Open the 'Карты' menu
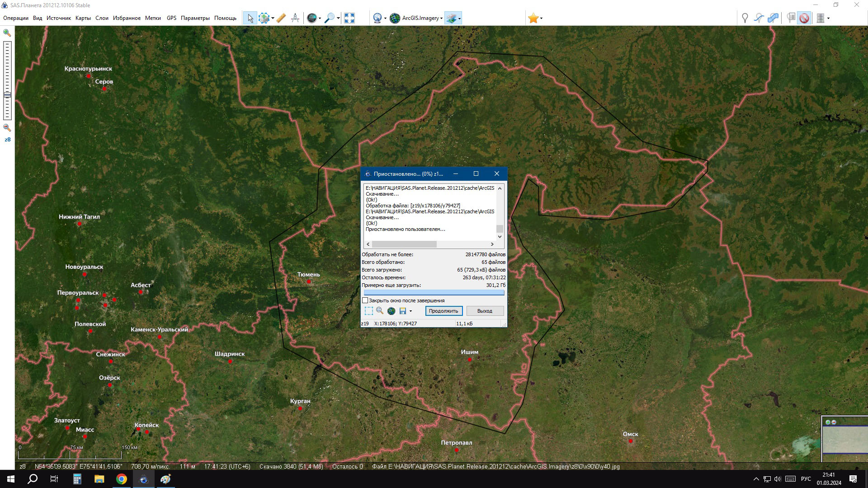The height and width of the screenshot is (488, 868). click(83, 18)
